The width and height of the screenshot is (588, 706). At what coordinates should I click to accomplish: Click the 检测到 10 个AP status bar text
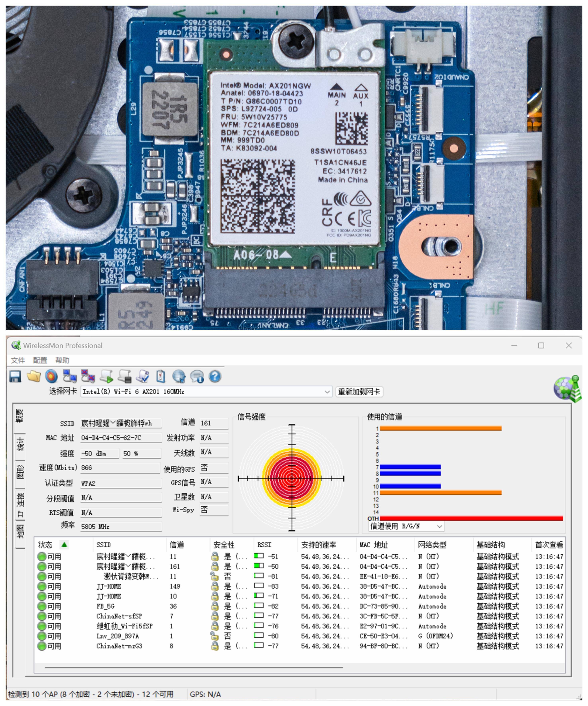click(91, 694)
